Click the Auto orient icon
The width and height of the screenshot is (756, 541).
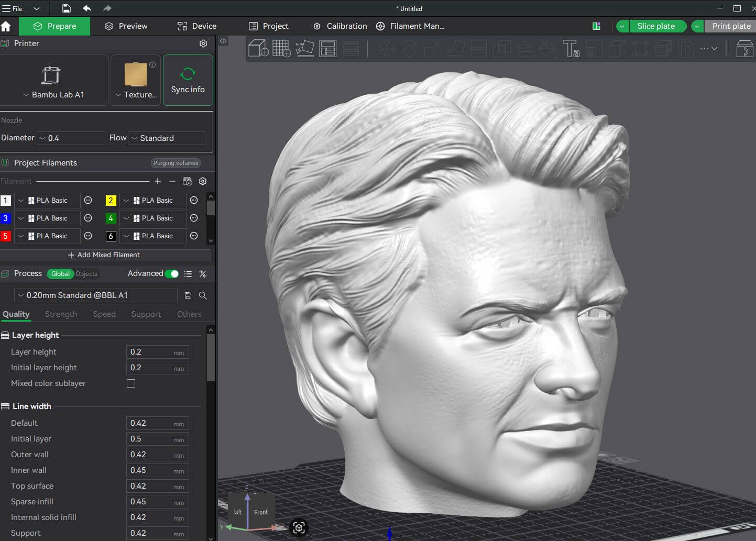(x=305, y=49)
